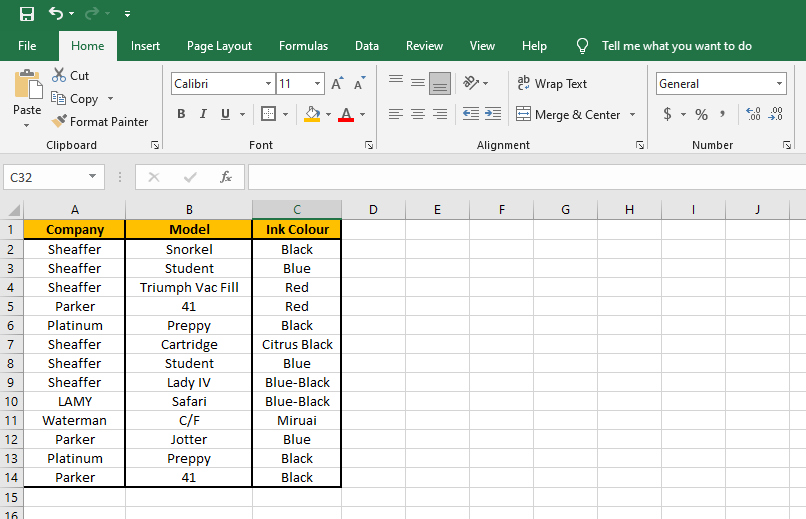Click the Save icon in the title bar
The width and height of the screenshot is (806, 519).
point(27,14)
